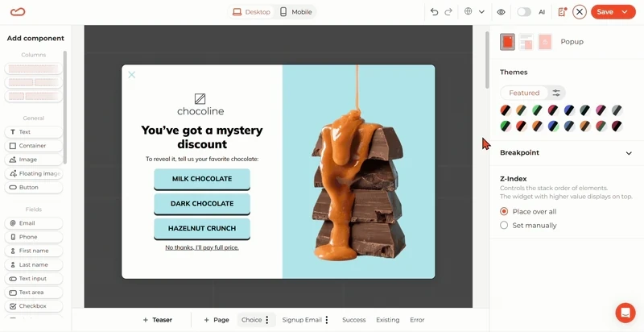Open the Success page tab
644x332 pixels.
point(353,320)
